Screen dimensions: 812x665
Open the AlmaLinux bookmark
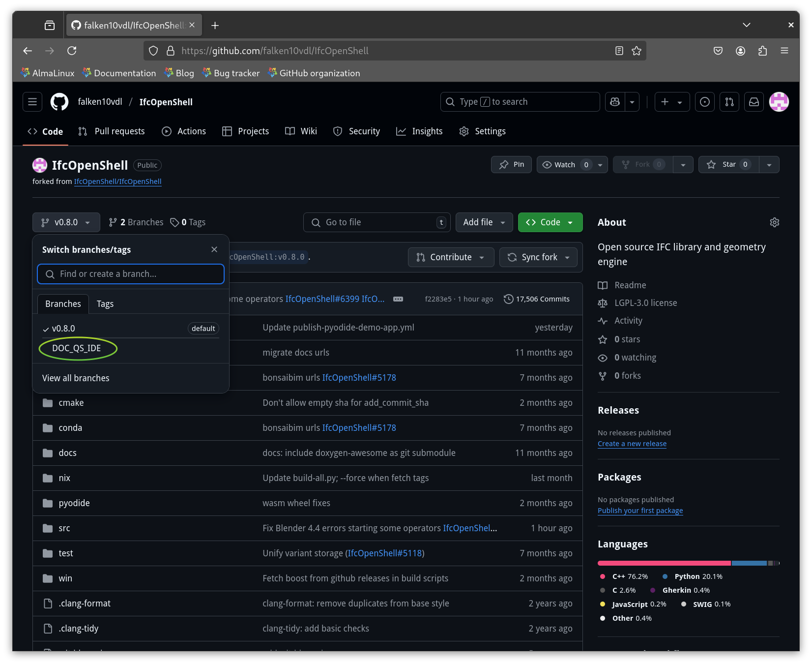pos(48,73)
